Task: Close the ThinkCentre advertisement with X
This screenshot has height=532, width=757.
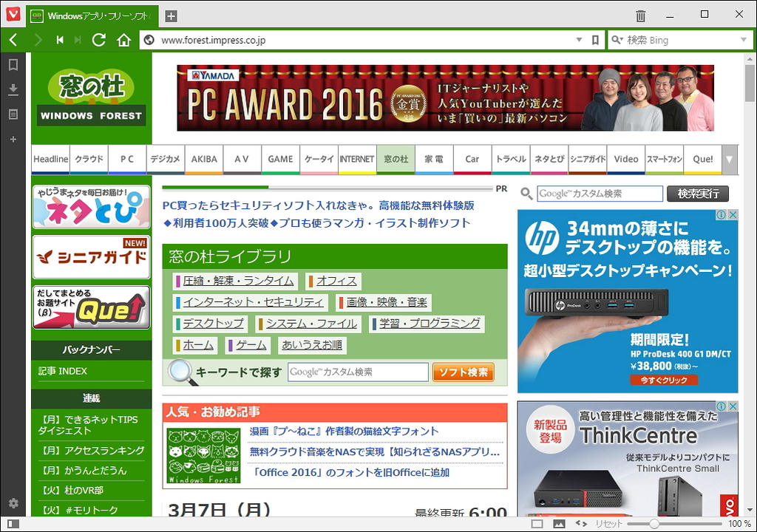Action: (x=733, y=406)
